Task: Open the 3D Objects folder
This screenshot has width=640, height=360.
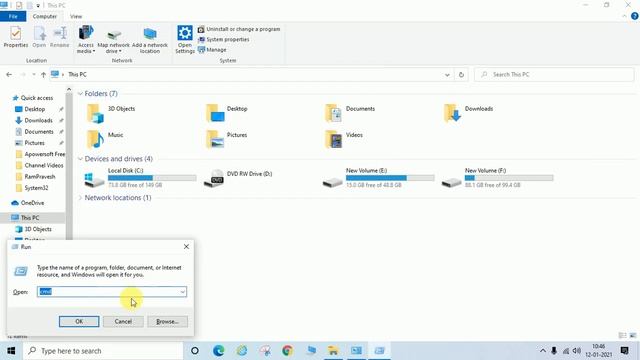Action: tap(111, 113)
